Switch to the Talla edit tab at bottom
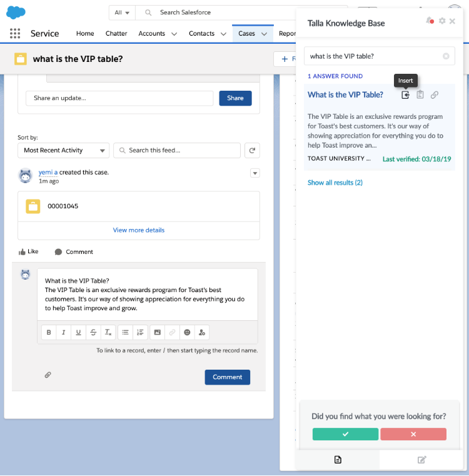 (421, 460)
